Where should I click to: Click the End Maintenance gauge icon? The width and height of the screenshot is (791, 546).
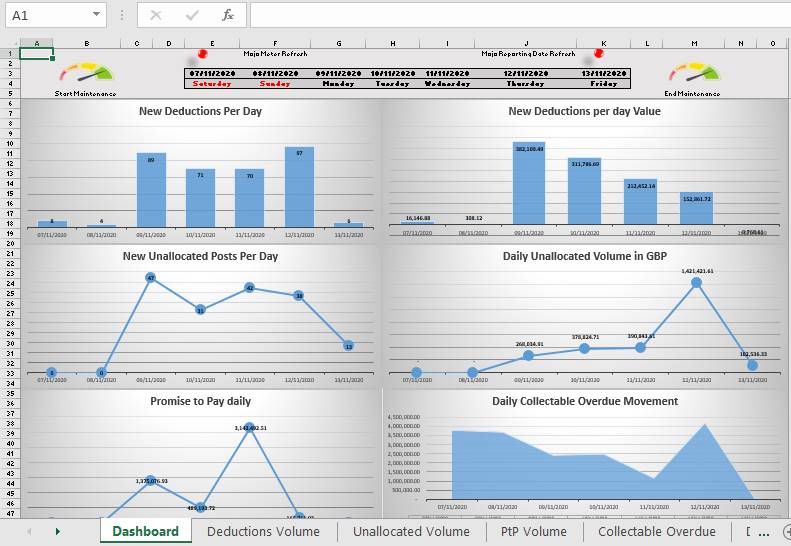coord(694,74)
